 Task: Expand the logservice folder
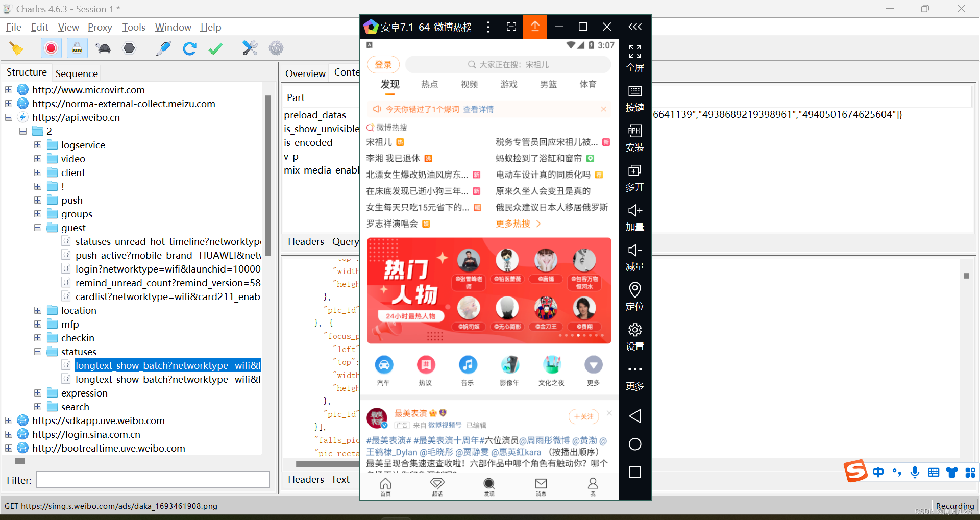38,145
